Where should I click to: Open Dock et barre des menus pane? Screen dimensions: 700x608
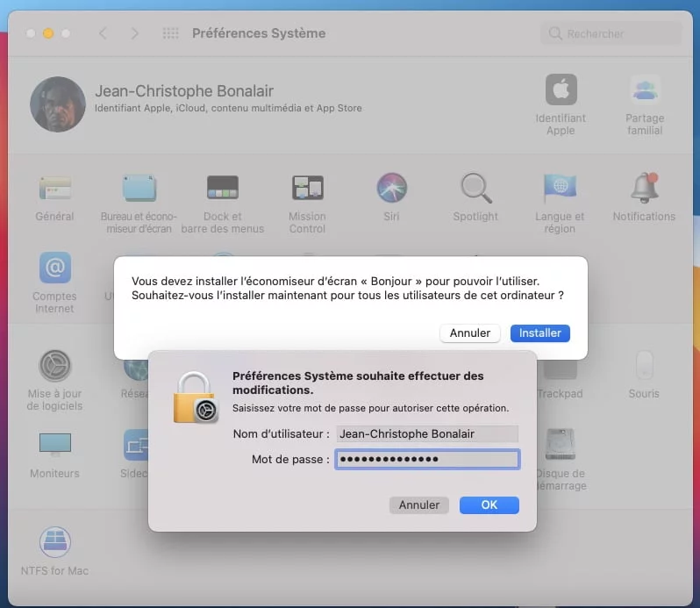(223, 189)
